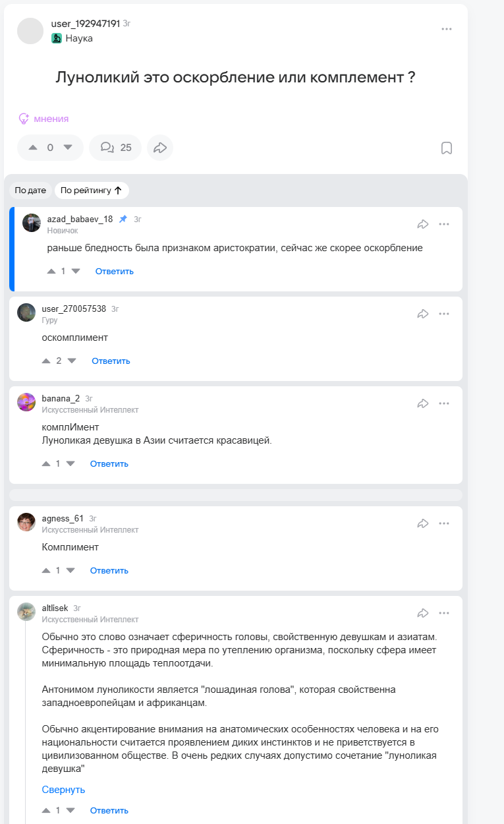Collapse altlisek's answer with Свернуть
Viewport: 504px width, 824px height.
pyautogui.click(x=63, y=790)
